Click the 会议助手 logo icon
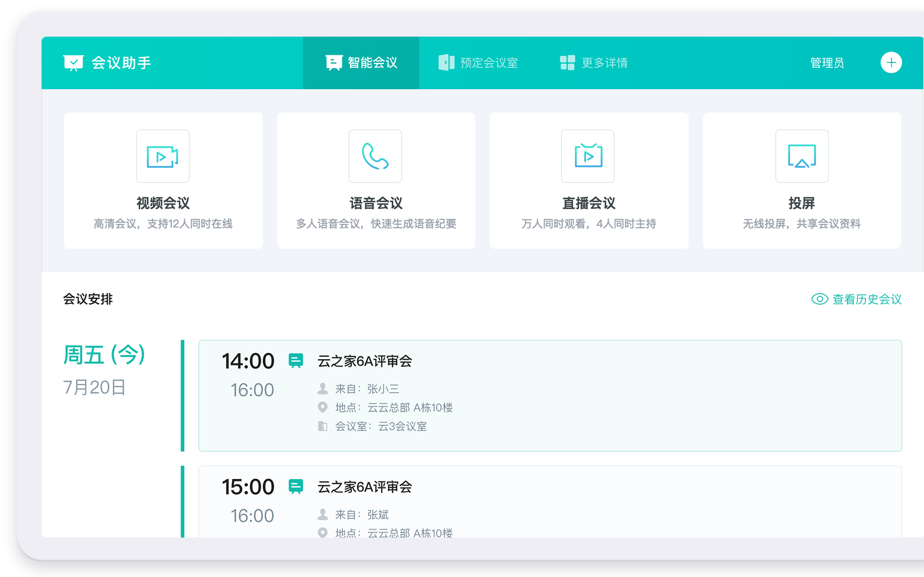The height and width of the screenshot is (577, 924). (73, 63)
